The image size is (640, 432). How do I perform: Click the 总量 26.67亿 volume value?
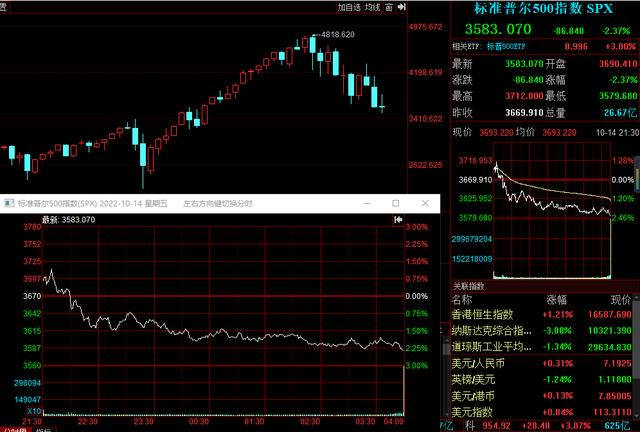click(620, 113)
